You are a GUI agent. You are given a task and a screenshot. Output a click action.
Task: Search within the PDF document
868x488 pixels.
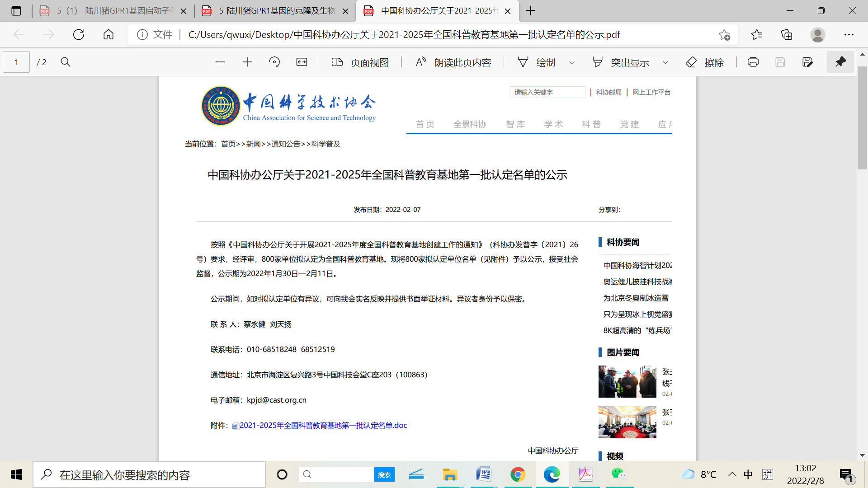pyautogui.click(x=66, y=62)
